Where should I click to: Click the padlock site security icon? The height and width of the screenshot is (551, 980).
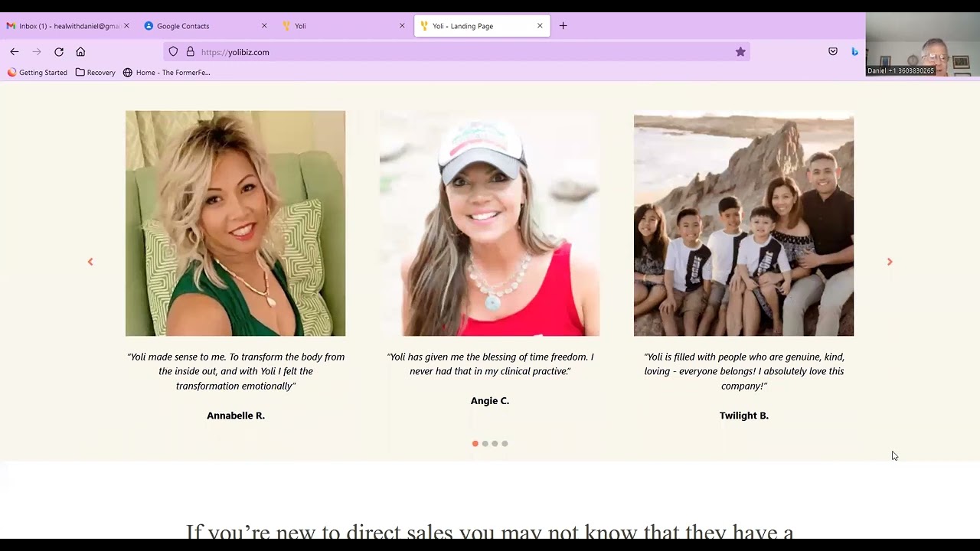pos(191,52)
